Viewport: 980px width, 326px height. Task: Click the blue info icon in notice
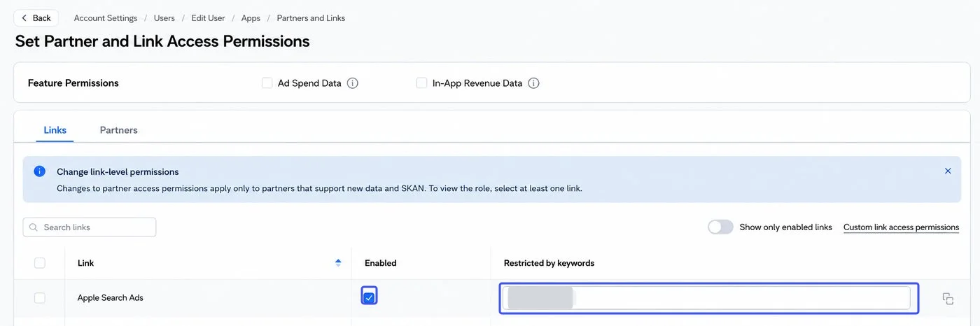coord(40,171)
